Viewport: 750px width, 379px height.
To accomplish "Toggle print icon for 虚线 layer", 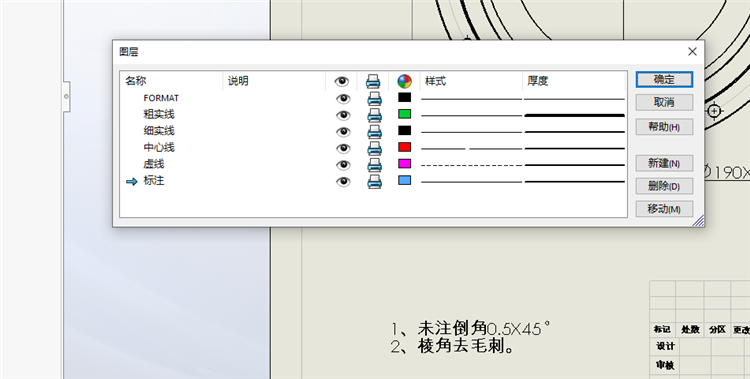I will tap(374, 165).
